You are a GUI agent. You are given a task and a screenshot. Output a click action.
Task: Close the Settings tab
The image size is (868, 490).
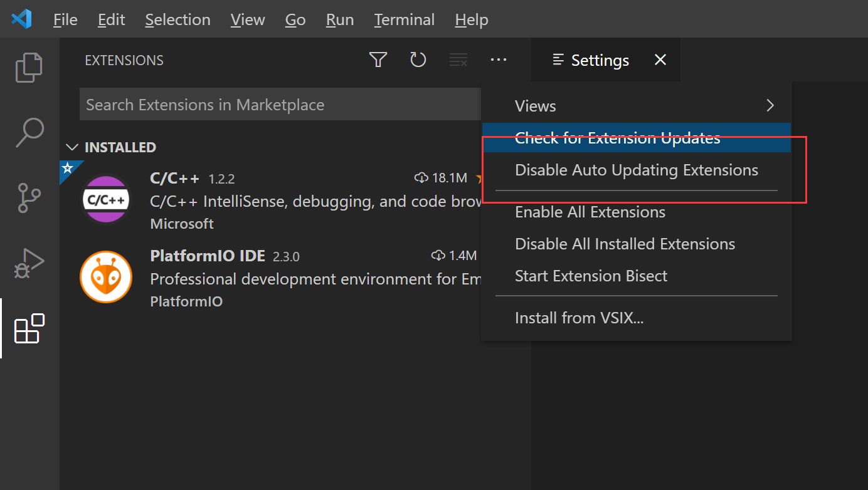(x=660, y=60)
